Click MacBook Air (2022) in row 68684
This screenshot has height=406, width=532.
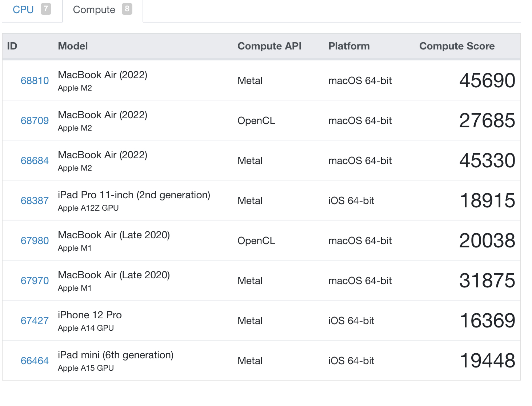coord(103,155)
